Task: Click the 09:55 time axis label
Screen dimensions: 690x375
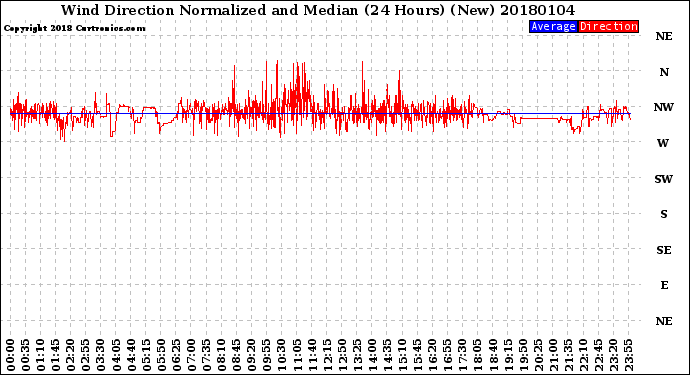Action: pyautogui.click(x=267, y=355)
